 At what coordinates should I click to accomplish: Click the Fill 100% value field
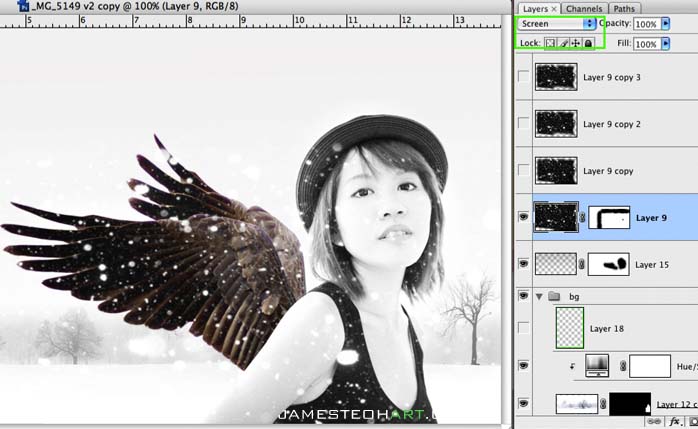tap(647, 44)
